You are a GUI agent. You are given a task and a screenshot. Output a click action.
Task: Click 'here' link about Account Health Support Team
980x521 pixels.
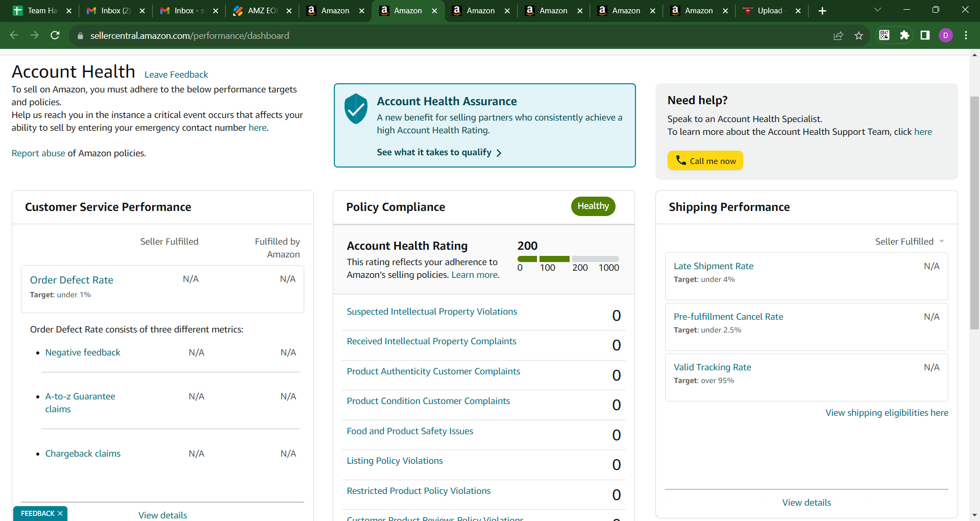[923, 132]
